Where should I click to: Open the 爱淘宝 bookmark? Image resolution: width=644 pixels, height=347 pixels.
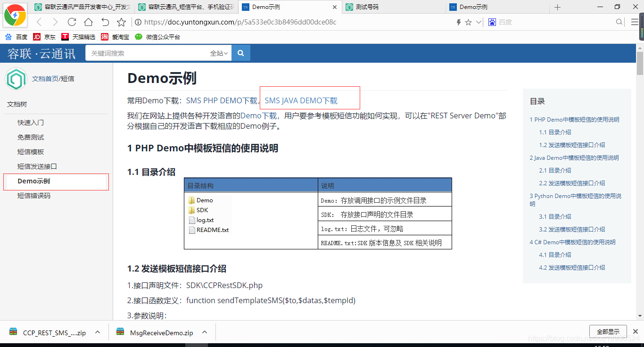tap(115, 37)
